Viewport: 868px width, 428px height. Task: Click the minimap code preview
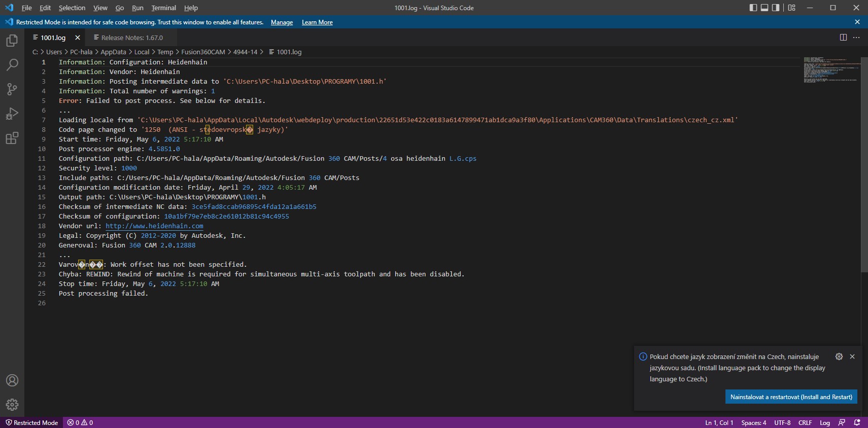pos(829,70)
